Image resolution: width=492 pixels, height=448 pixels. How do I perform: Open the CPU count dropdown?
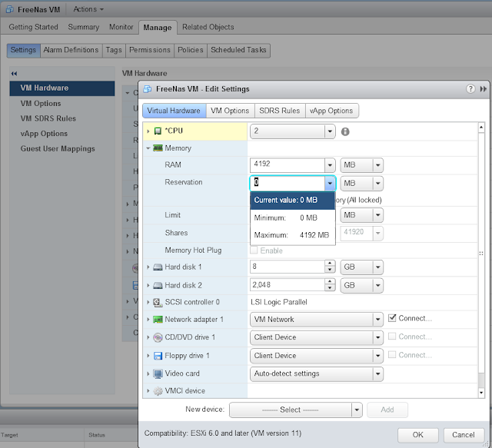(330, 131)
